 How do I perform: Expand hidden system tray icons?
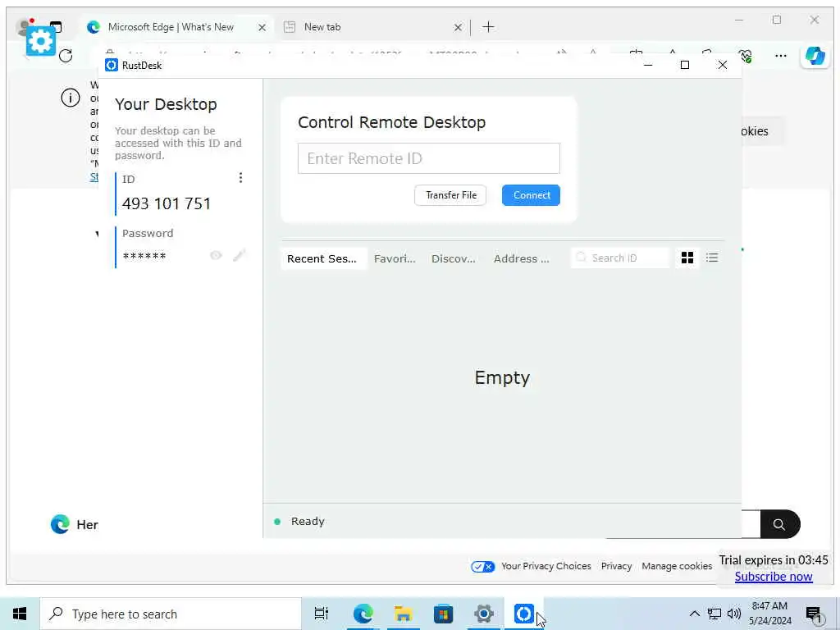(694, 614)
